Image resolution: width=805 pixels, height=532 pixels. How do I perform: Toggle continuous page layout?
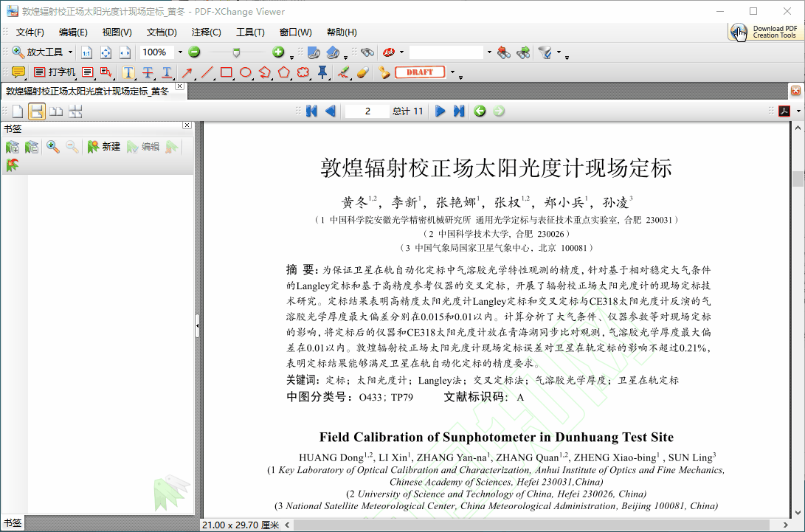coord(36,111)
